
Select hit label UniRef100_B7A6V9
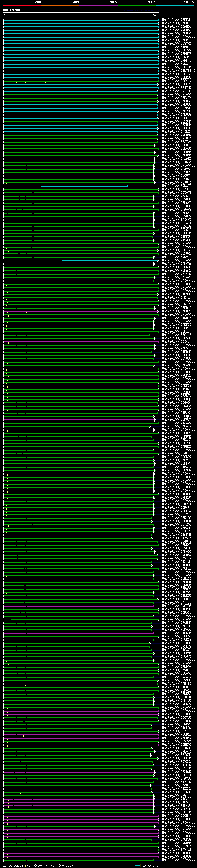[x=177, y=210]
